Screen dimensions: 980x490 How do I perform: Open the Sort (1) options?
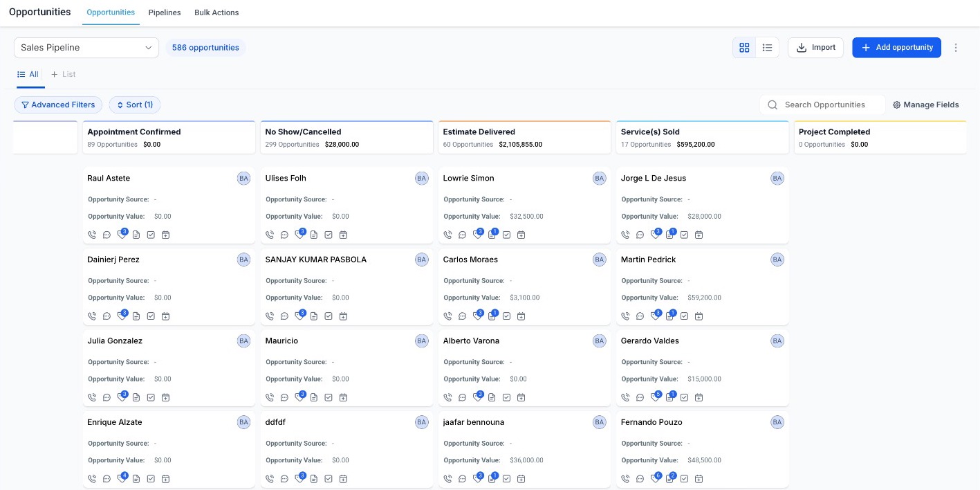click(135, 105)
